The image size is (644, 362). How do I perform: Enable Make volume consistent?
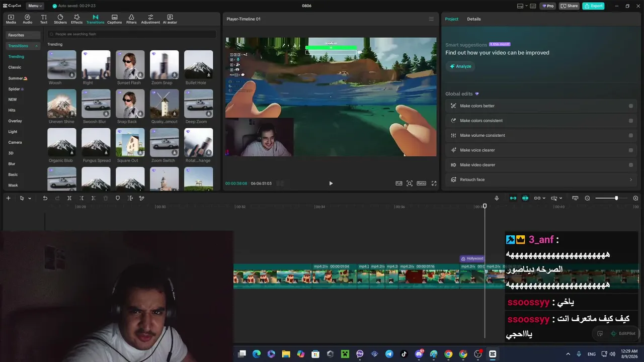[x=631, y=135]
